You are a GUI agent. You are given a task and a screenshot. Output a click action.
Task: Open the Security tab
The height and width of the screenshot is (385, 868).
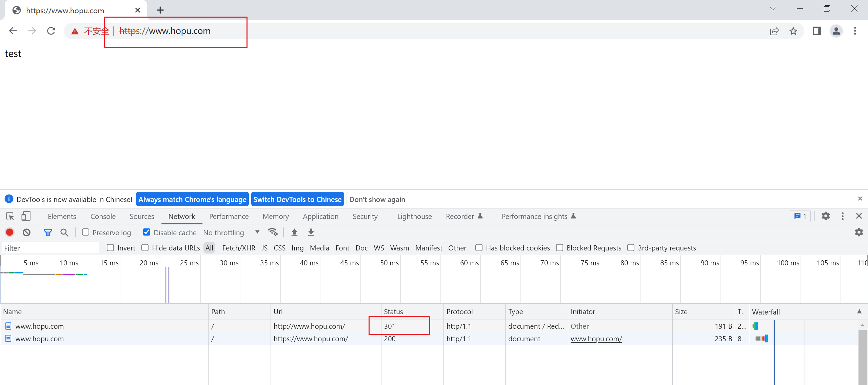(x=365, y=216)
